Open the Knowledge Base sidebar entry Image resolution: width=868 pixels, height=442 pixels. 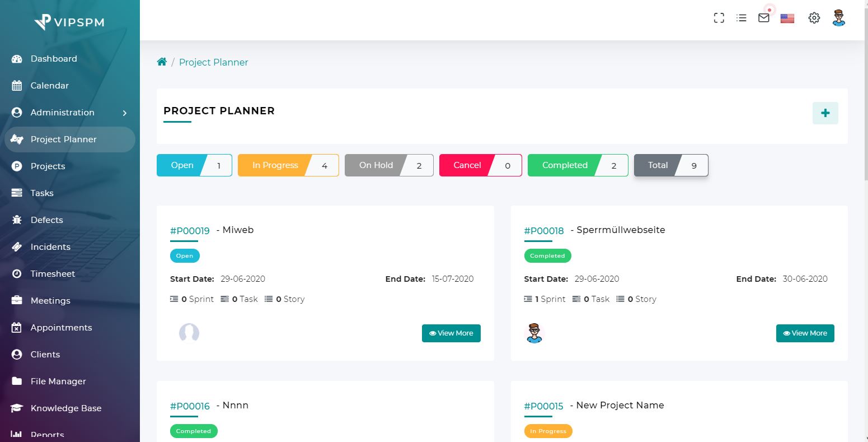coord(65,408)
